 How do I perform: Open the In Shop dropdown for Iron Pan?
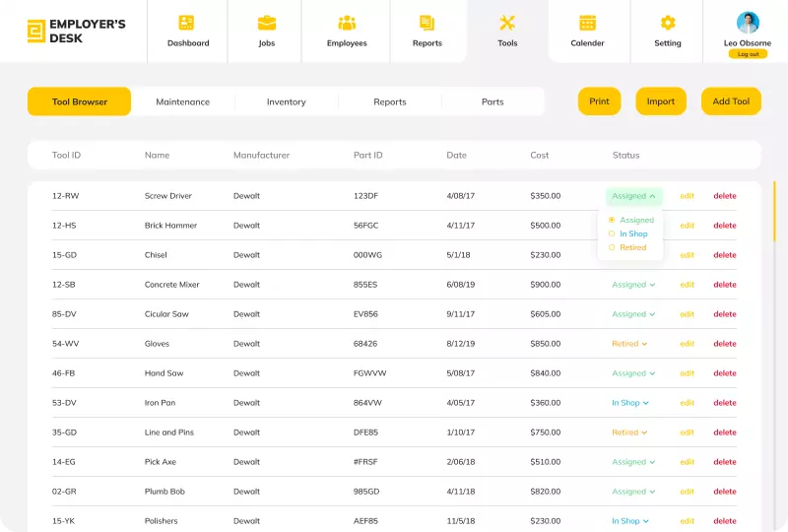(630, 403)
